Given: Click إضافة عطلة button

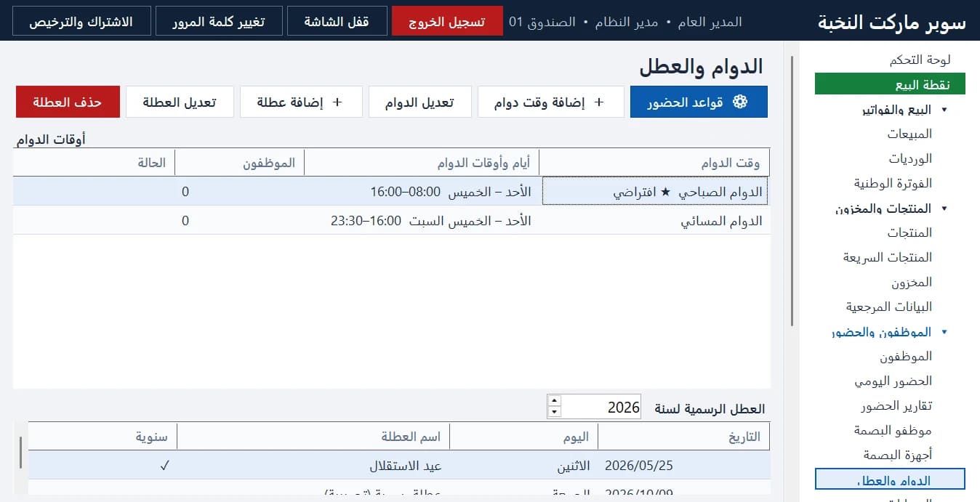Looking at the screenshot, I should pos(301,102).
